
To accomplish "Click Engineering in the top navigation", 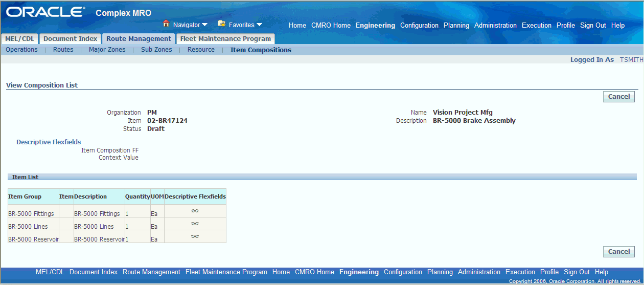I will [x=375, y=26].
